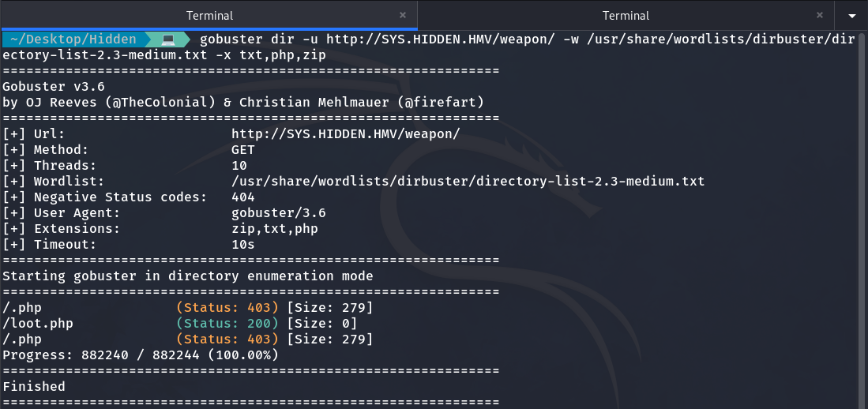The height and width of the screenshot is (409, 868).
Task: Switch to the second Terminal tab
Action: tap(626, 16)
